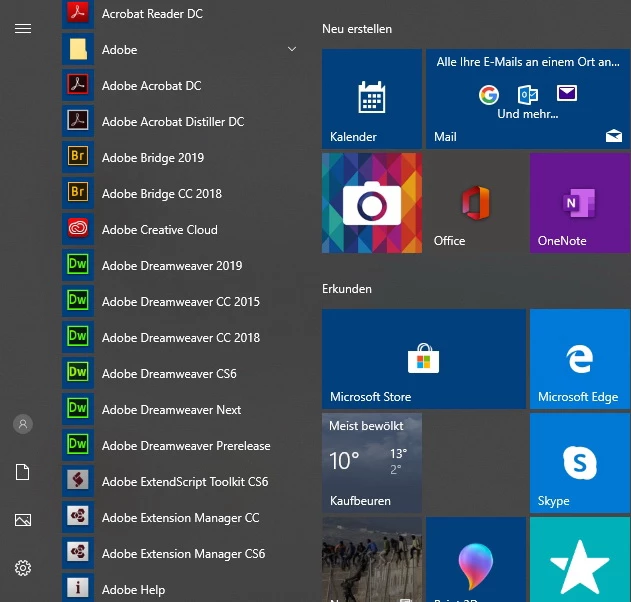Screen dimensions: 631x602
Task: Click the Outlook icon in Mail tile
Action: tap(528, 95)
